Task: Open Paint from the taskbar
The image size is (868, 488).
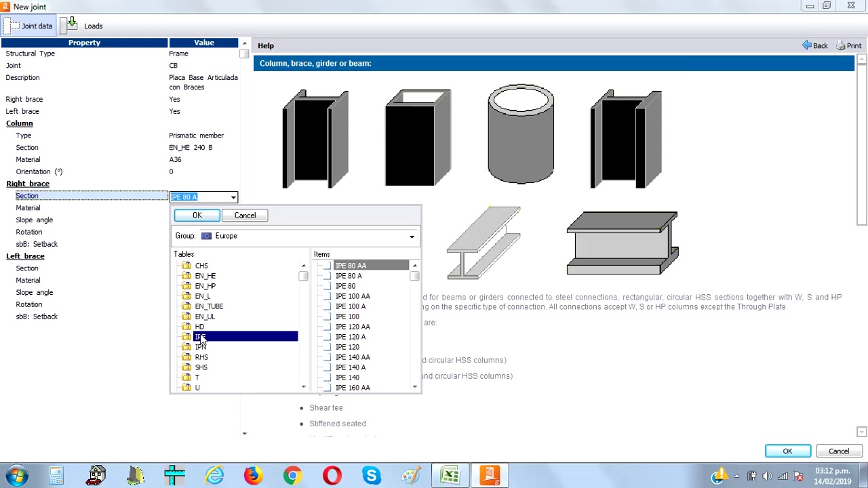Action: click(x=410, y=475)
